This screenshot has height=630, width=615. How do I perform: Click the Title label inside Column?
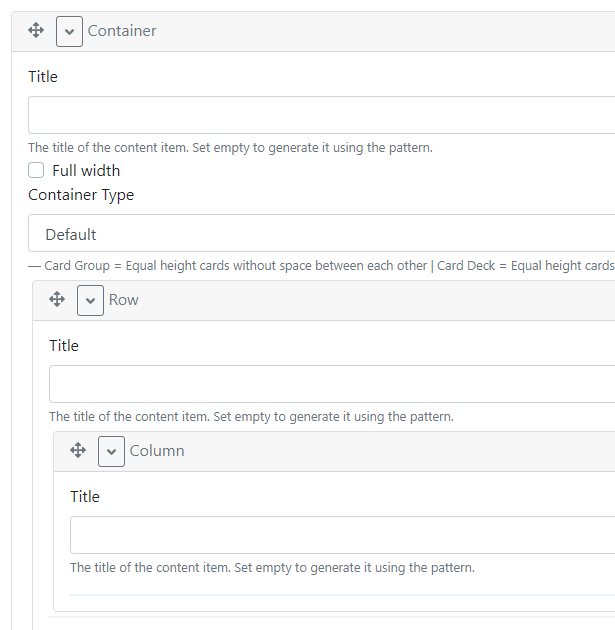(x=85, y=497)
